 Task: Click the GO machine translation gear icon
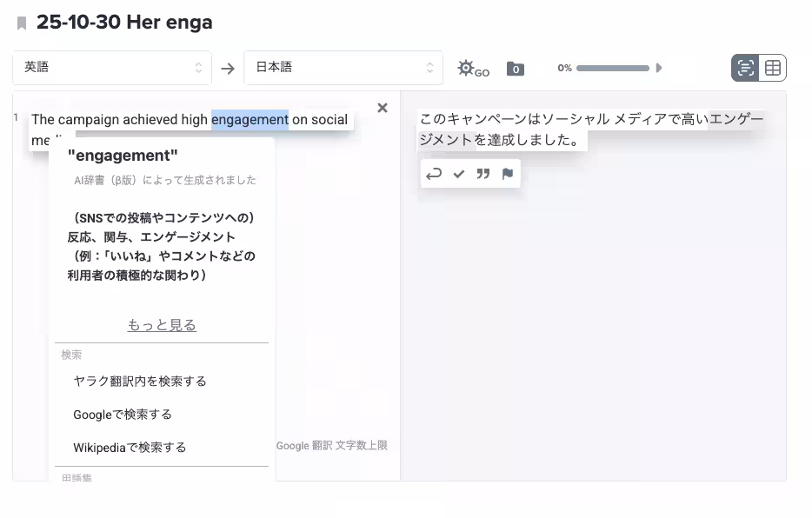click(466, 66)
